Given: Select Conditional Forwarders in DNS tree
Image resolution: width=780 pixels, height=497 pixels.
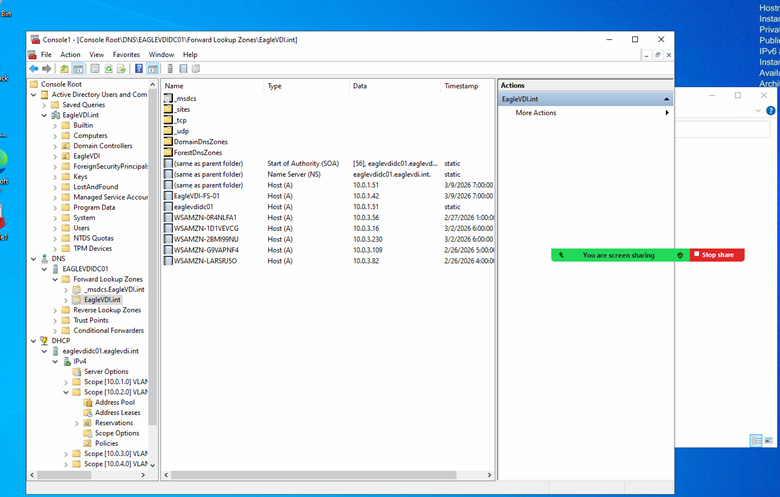Looking at the screenshot, I should coord(108,331).
